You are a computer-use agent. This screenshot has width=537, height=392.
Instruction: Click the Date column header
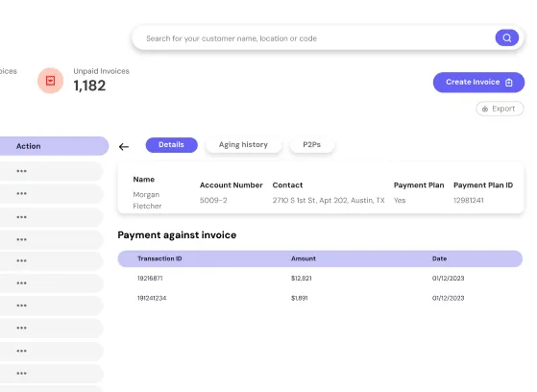439,258
